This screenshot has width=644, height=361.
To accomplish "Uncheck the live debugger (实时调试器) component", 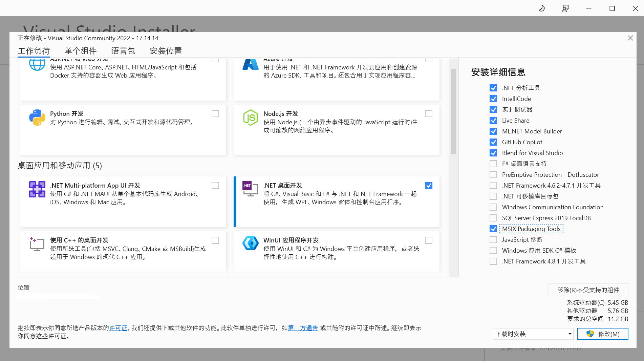I will tap(493, 110).
